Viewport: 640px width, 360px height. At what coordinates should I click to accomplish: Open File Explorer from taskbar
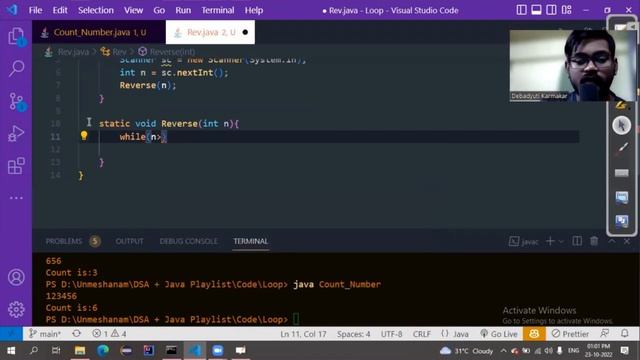[x=80, y=350]
